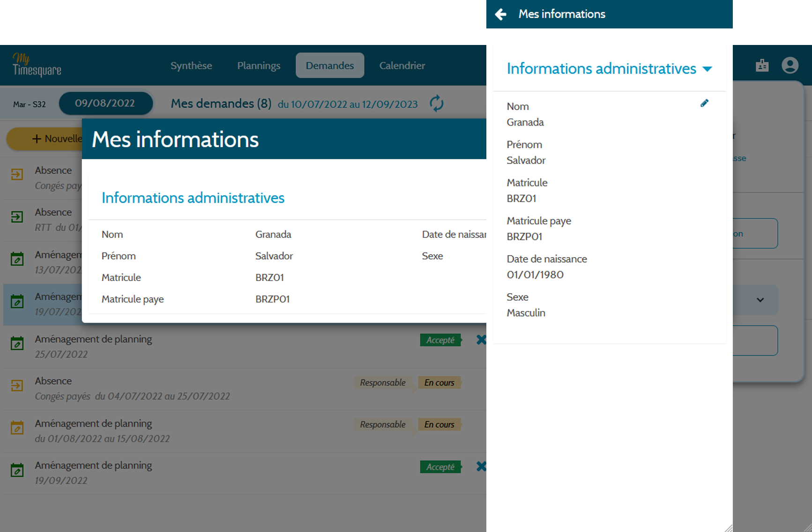This screenshot has width=812, height=532.
Task: Open the 09/08/2022 date selector
Action: coord(105,103)
